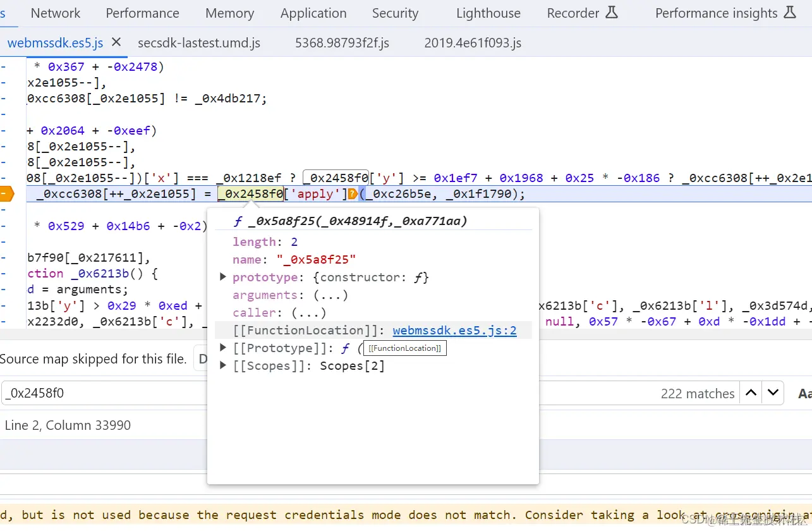Click the flask icon beside Performance insights

tap(790, 13)
